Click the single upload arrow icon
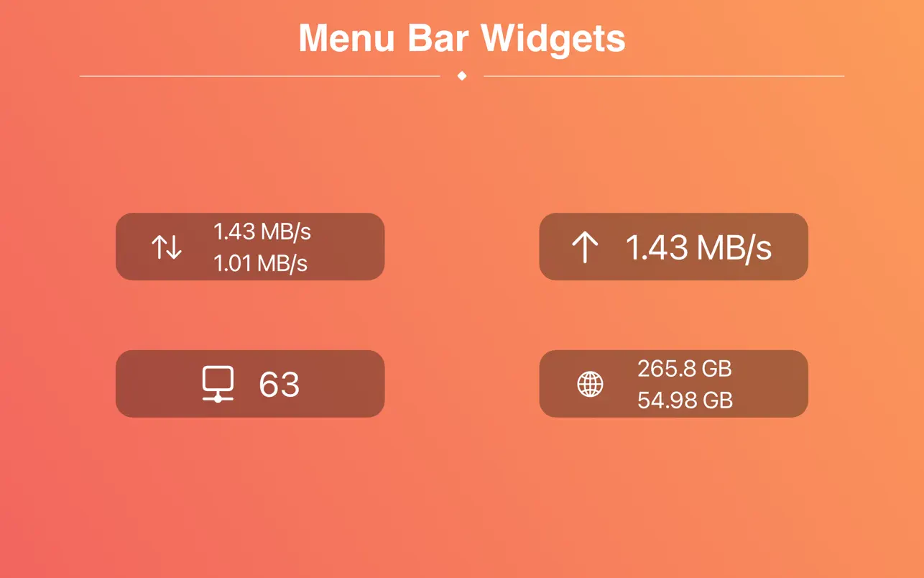 click(x=585, y=247)
